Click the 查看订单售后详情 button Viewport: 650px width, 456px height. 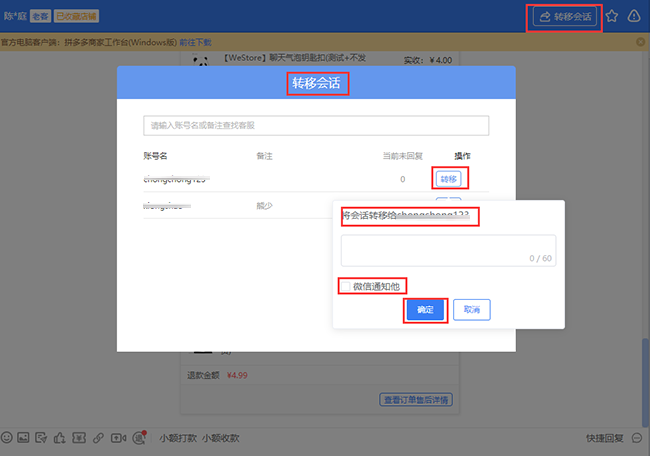tap(416, 400)
